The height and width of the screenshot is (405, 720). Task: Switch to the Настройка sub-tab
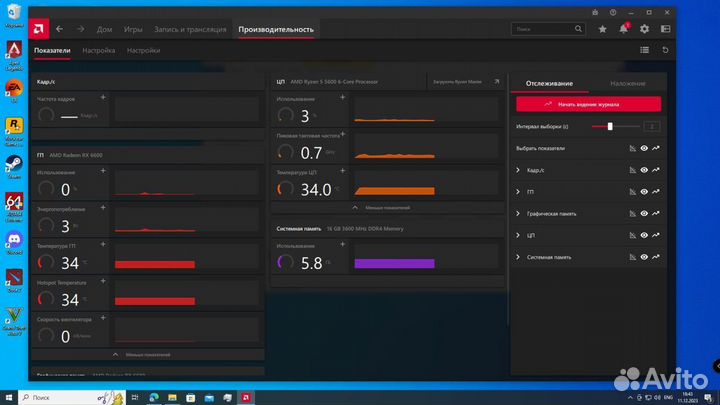99,51
